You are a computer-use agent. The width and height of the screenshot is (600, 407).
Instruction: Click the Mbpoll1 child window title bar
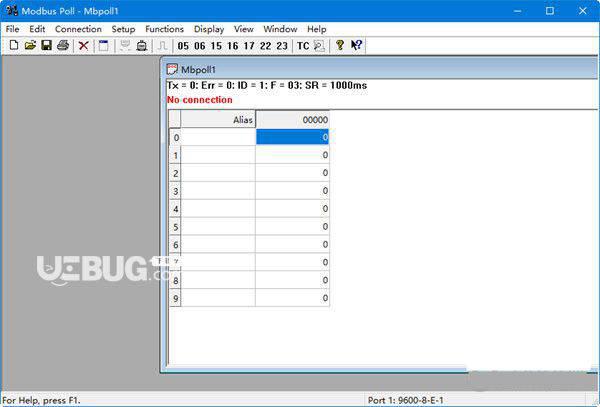(381, 69)
